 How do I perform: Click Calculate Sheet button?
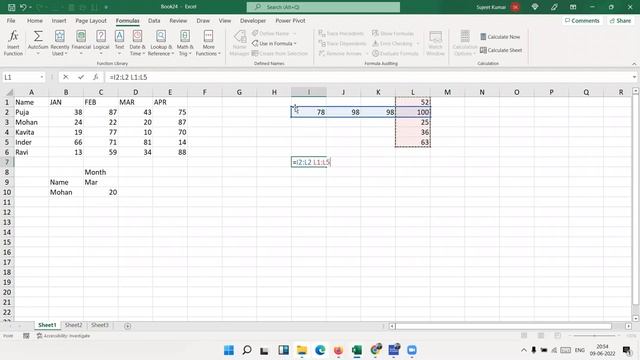[x=501, y=50]
